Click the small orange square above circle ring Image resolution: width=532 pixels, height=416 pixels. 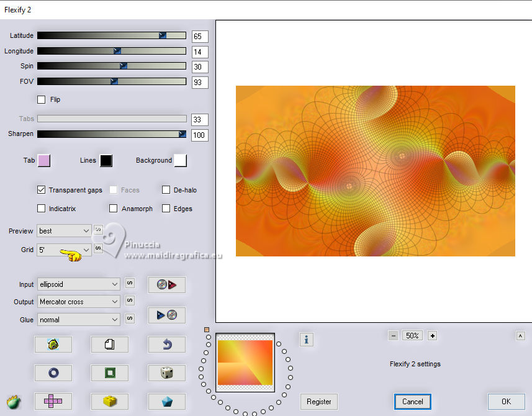207,330
